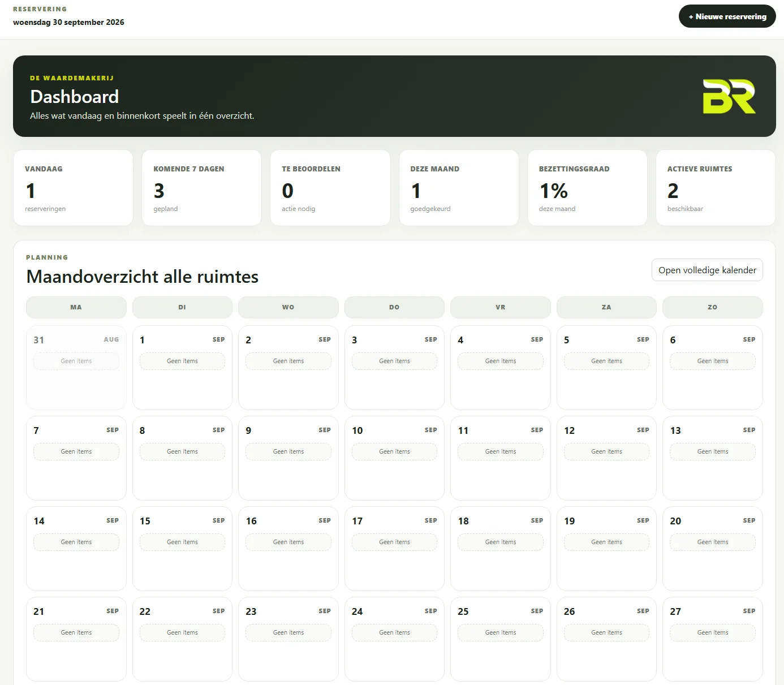The height and width of the screenshot is (685, 784).
Task: Click the DI weekday column header
Action: 182,307
